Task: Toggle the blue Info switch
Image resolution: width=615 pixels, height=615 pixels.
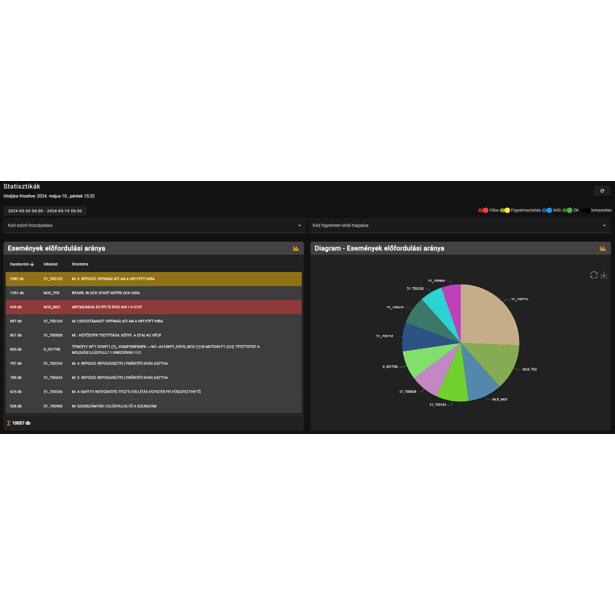Action: 547,210
